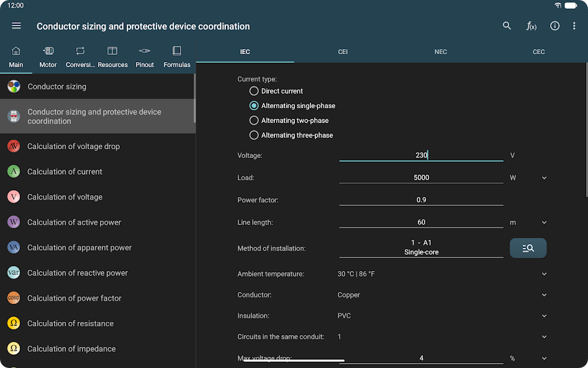
Task: Open the hamburger navigation menu
Action: (16, 25)
